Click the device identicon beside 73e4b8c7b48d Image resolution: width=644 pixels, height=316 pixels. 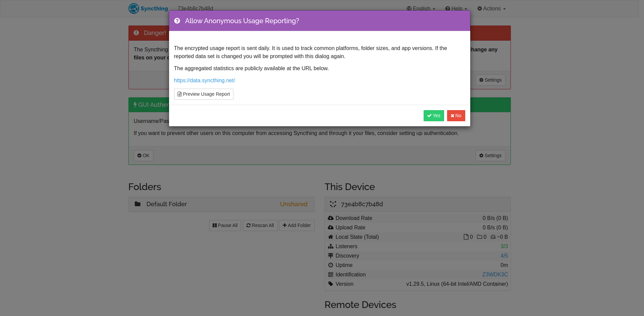click(x=333, y=204)
